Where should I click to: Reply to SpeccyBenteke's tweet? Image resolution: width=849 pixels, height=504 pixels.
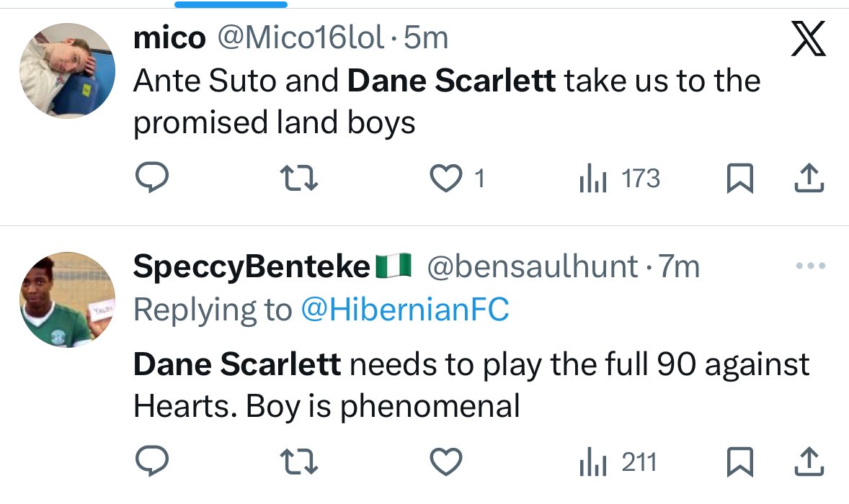coord(152,461)
